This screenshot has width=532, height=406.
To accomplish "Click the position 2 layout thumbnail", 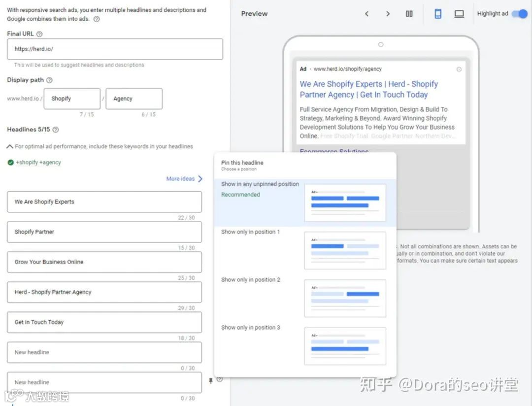I will click(x=345, y=299).
